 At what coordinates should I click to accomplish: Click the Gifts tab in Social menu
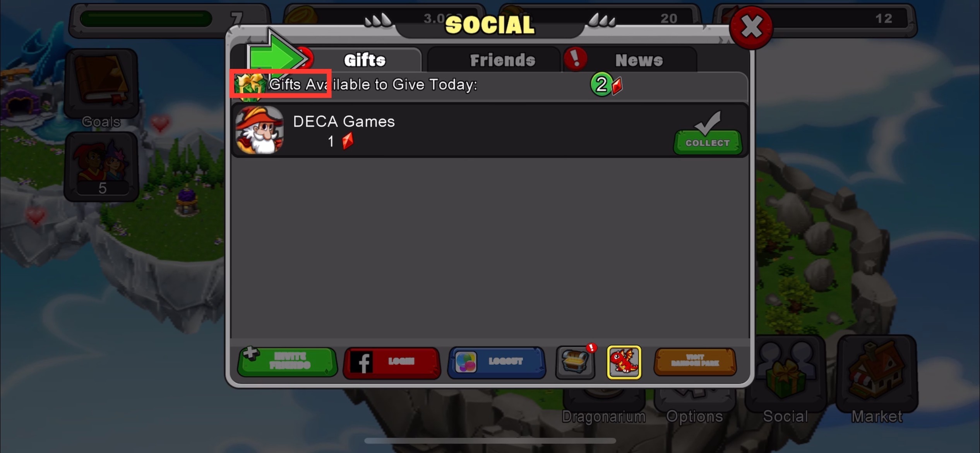click(x=365, y=59)
